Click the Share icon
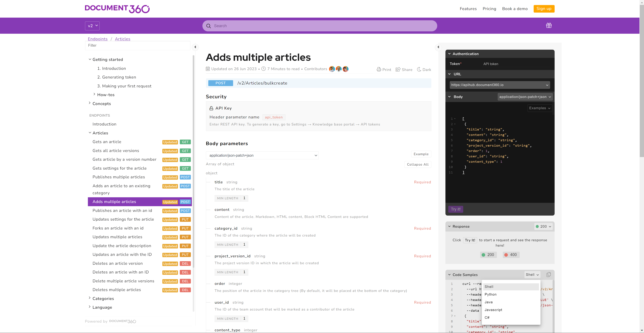This screenshot has height=333, width=644. [398, 69]
